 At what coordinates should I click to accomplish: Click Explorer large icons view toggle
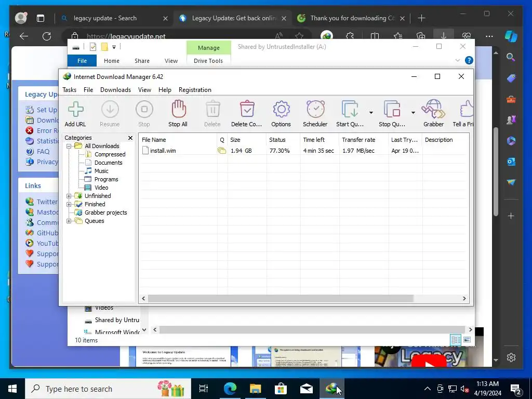(467, 340)
